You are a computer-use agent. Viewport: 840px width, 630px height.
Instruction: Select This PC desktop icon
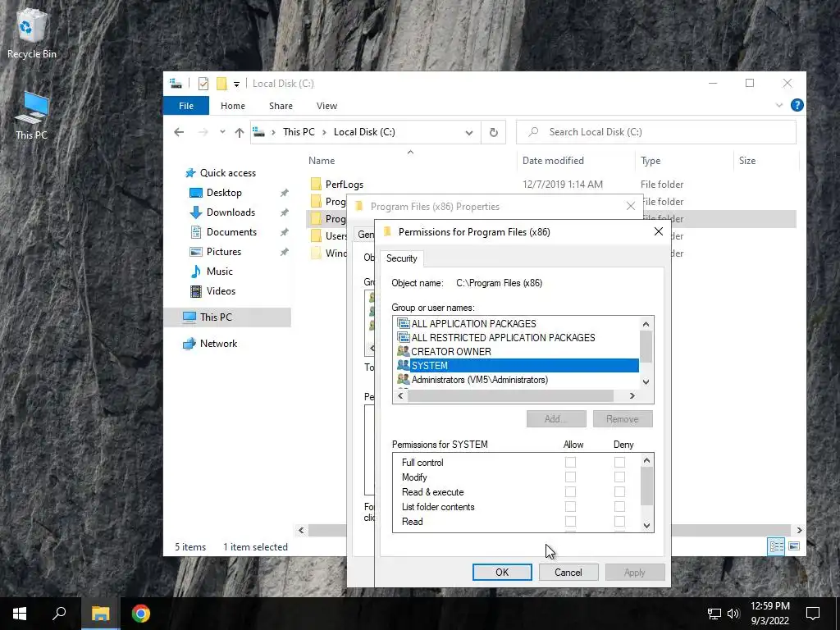coord(32,115)
